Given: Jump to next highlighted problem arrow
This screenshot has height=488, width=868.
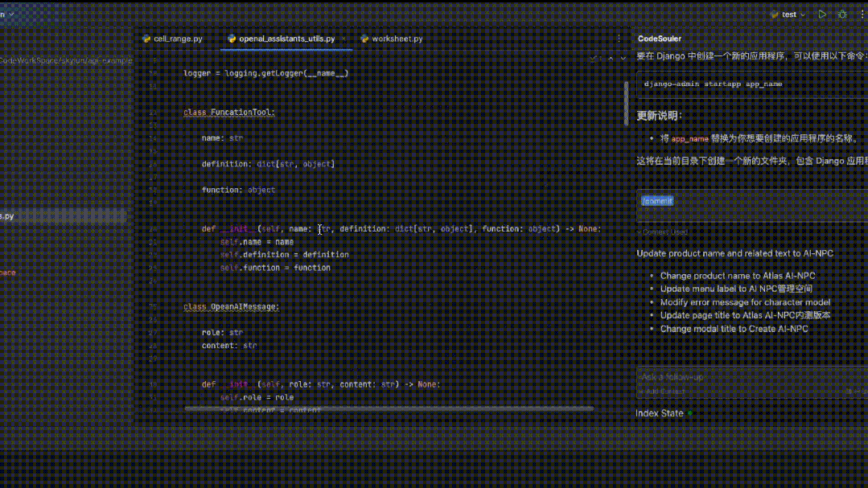Looking at the screenshot, I should coord(623,58).
